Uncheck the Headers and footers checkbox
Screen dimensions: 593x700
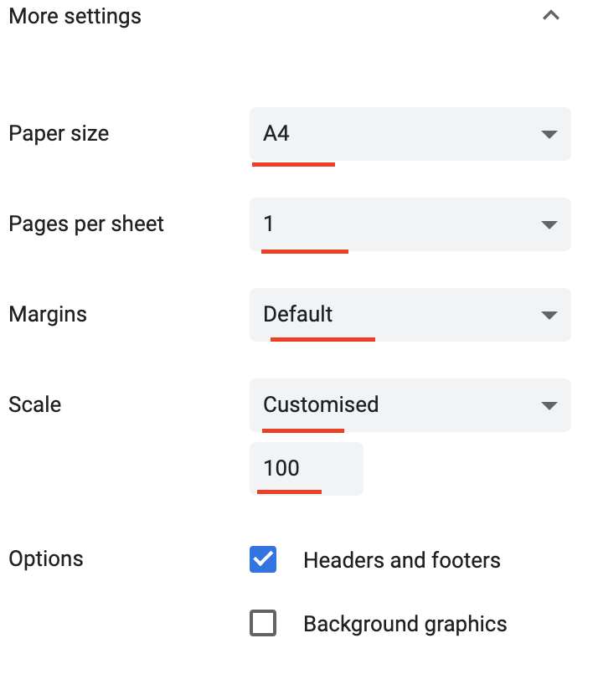(x=263, y=559)
